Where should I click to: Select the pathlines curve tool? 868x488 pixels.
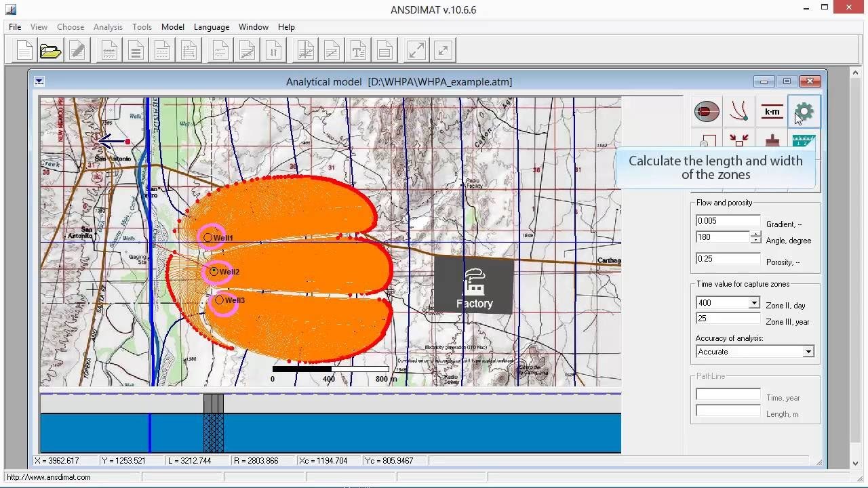click(x=739, y=111)
